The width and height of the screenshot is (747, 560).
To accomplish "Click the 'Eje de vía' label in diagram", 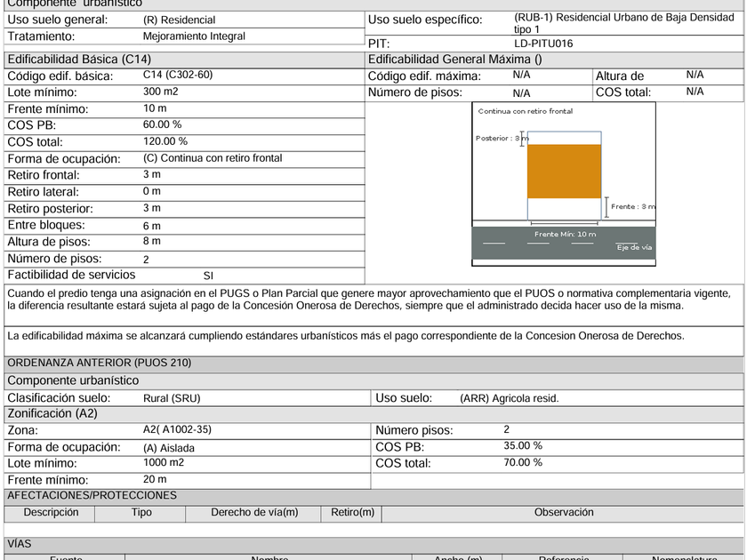I will 634,247.
